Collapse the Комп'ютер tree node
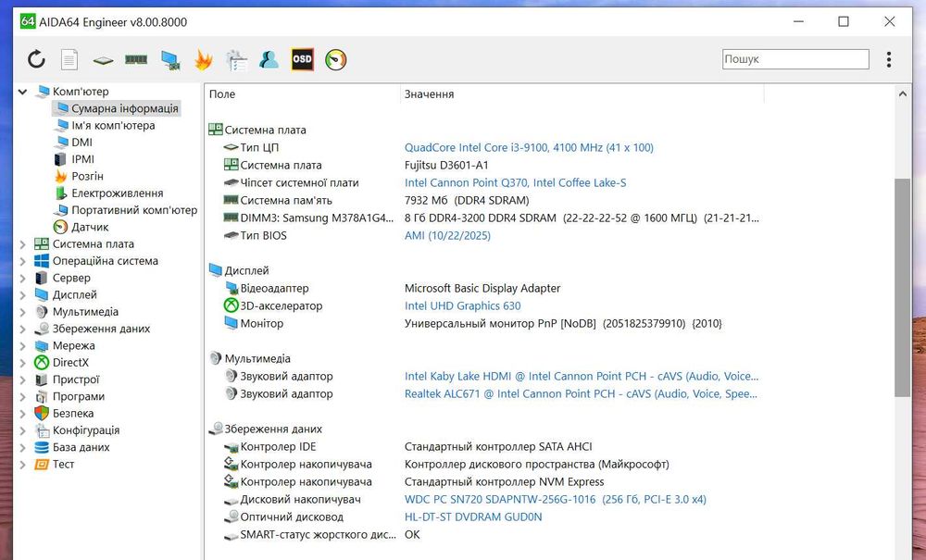The image size is (926, 560). [22, 92]
